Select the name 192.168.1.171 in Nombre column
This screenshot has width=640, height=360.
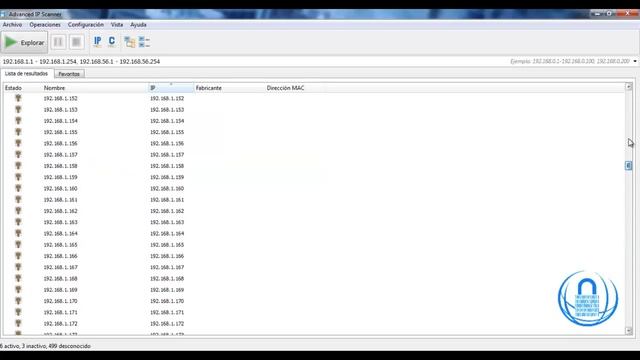(60, 312)
